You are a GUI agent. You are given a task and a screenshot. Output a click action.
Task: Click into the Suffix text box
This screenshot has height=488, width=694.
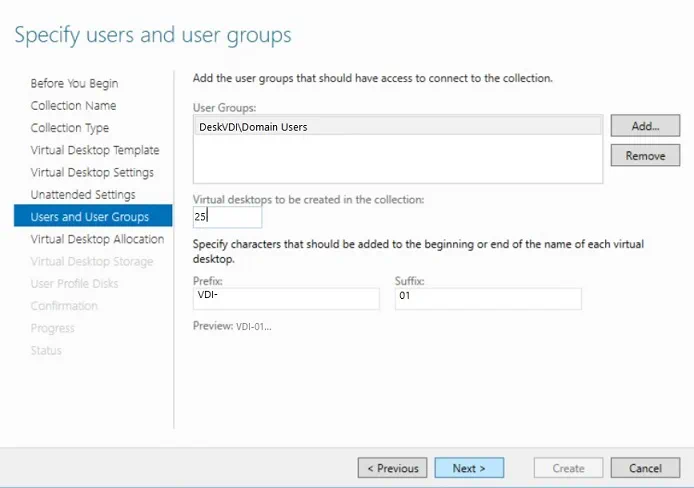(487, 298)
